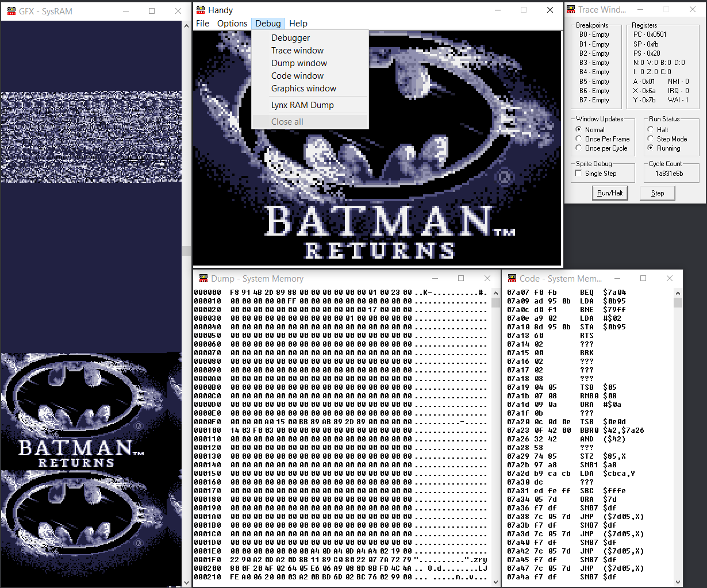Viewport: 707px width, 588px height.
Task: Click the Dump window scrollbar up arrow
Action: click(x=495, y=293)
